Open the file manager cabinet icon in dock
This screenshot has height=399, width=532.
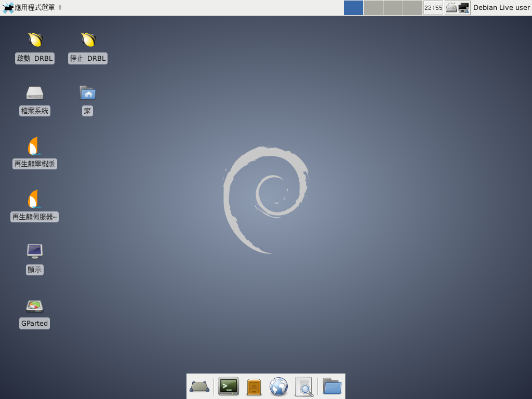[x=254, y=387]
